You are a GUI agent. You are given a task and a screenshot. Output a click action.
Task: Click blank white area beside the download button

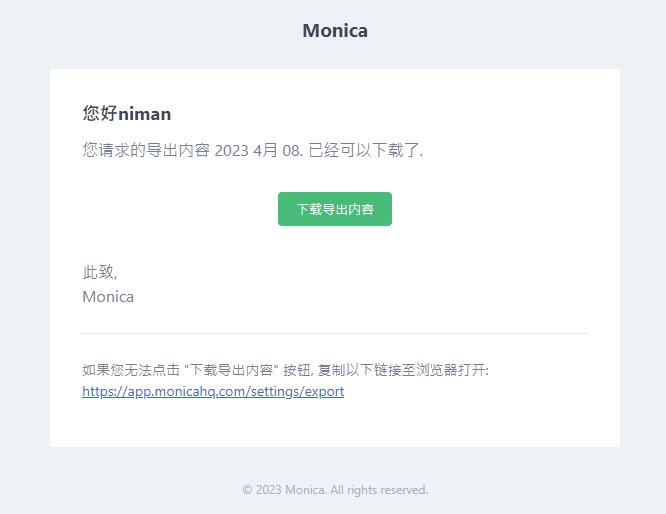click(488, 209)
